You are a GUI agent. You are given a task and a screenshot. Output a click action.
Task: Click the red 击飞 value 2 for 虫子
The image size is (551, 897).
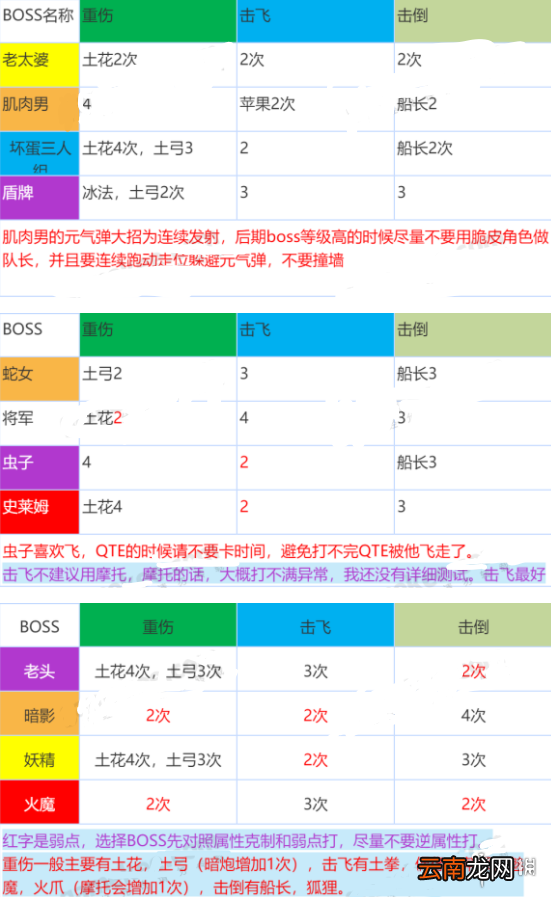click(x=244, y=462)
